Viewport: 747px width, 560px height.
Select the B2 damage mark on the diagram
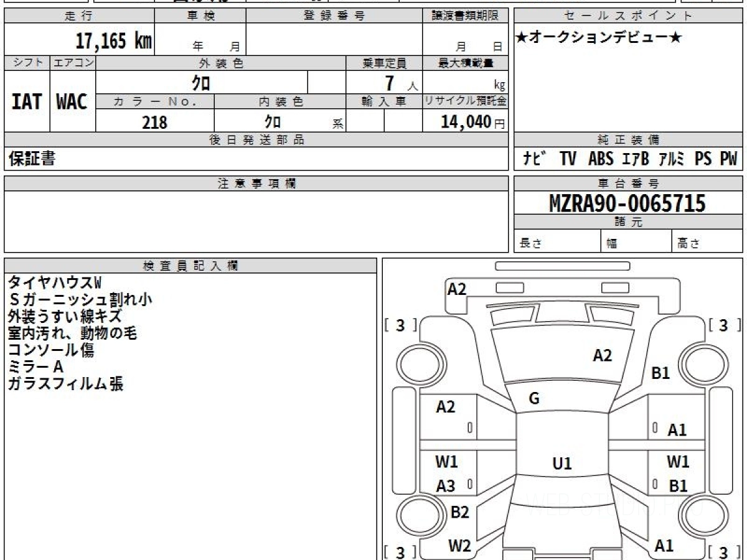(x=459, y=513)
